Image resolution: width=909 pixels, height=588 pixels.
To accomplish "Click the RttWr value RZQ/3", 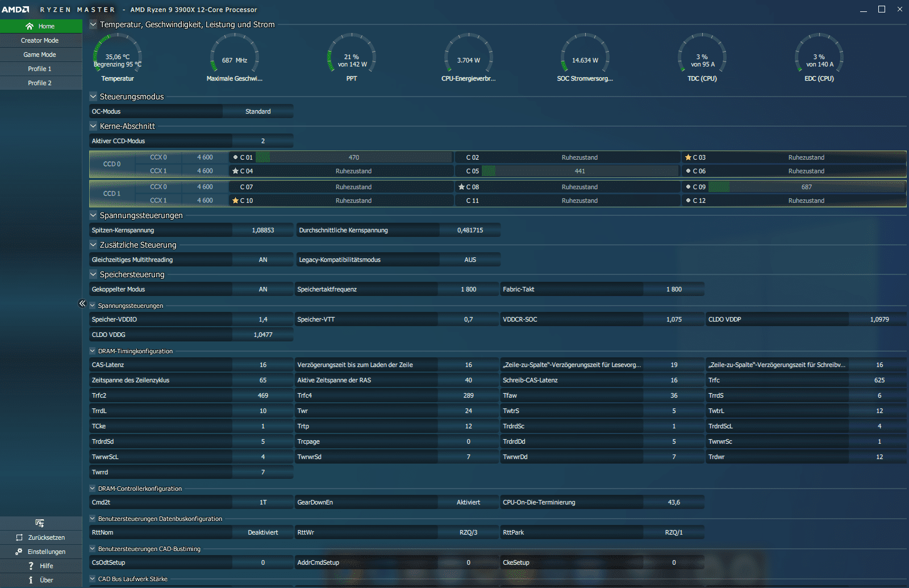I will point(468,532).
